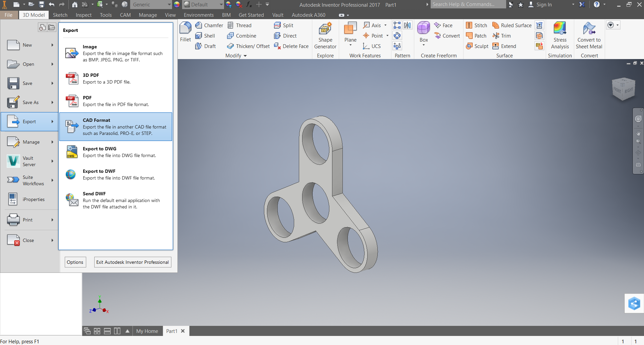Close the Part1 document tab
This screenshot has height=345, width=644.
click(x=183, y=331)
